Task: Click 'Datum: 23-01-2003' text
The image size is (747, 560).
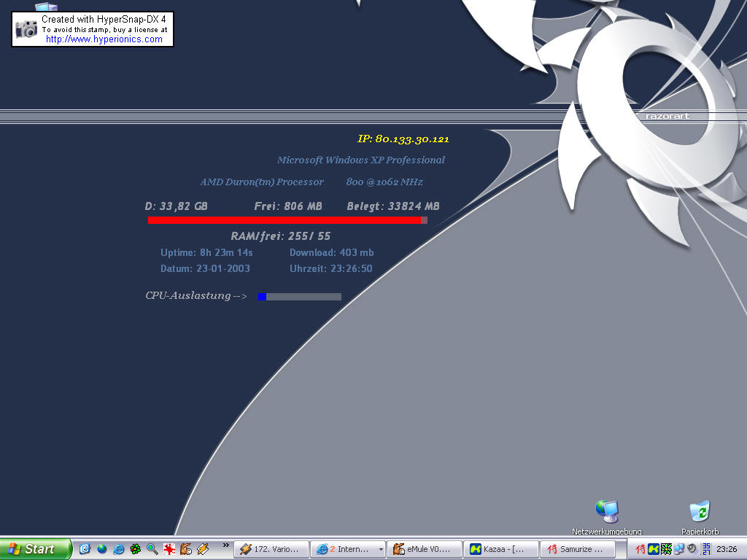Action: [205, 268]
